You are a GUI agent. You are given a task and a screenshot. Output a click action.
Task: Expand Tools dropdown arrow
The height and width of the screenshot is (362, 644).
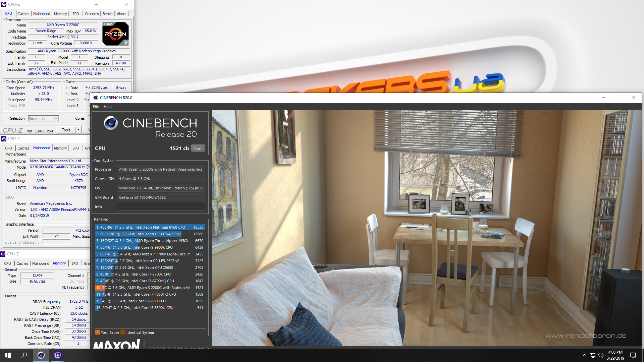pos(78,130)
